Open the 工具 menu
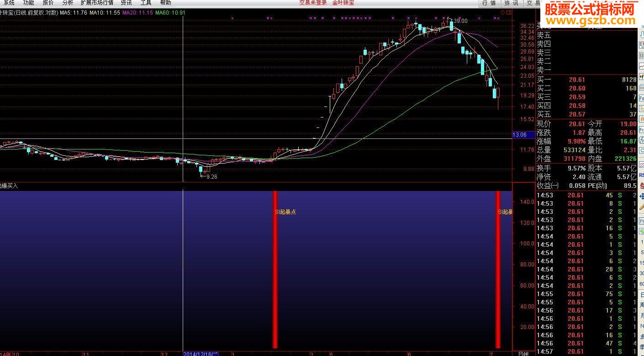This screenshot has height=356, width=644. pyautogui.click(x=146, y=3)
